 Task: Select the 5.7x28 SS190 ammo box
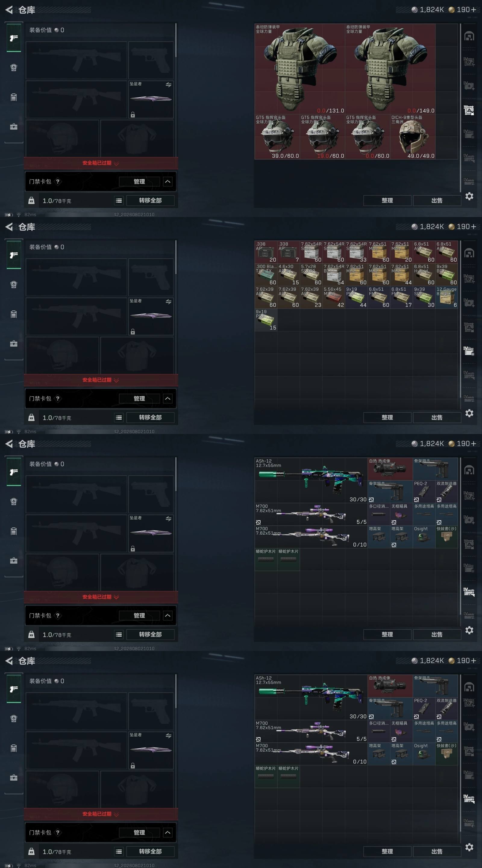(311, 275)
